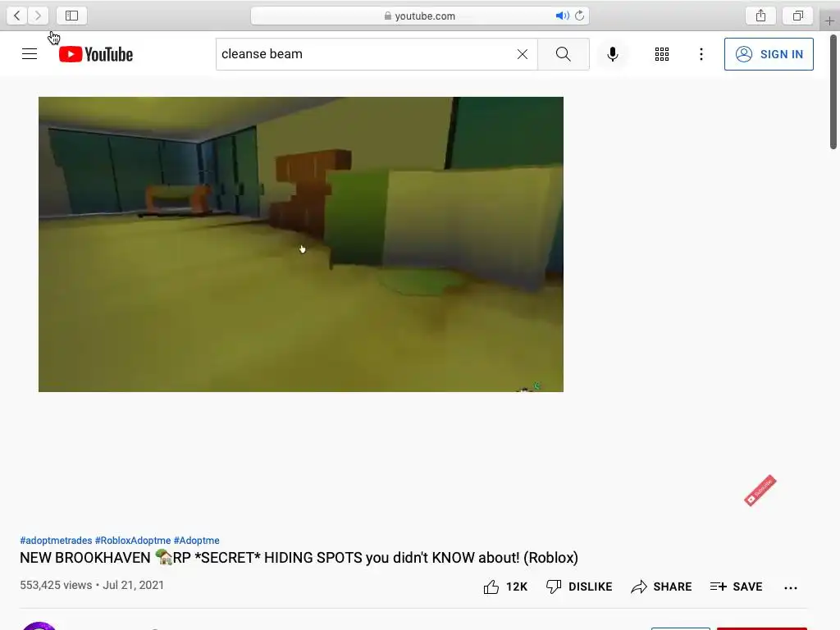Reload the page with the refresh icon

(x=580, y=16)
